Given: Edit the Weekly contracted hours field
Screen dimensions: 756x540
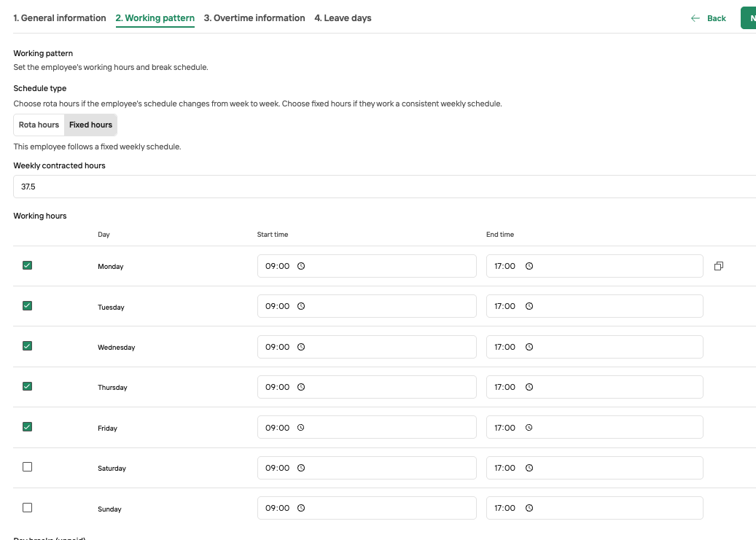Looking at the screenshot, I should 385,187.
